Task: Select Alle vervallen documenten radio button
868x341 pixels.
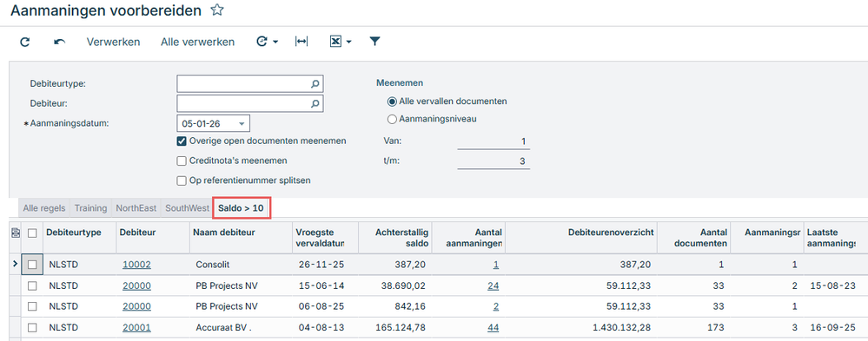Action: point(392,102)
